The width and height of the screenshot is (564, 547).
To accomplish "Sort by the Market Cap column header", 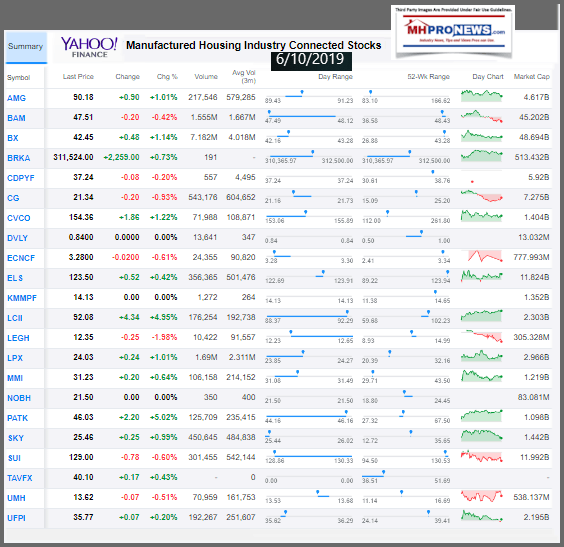I will point(532,76).
